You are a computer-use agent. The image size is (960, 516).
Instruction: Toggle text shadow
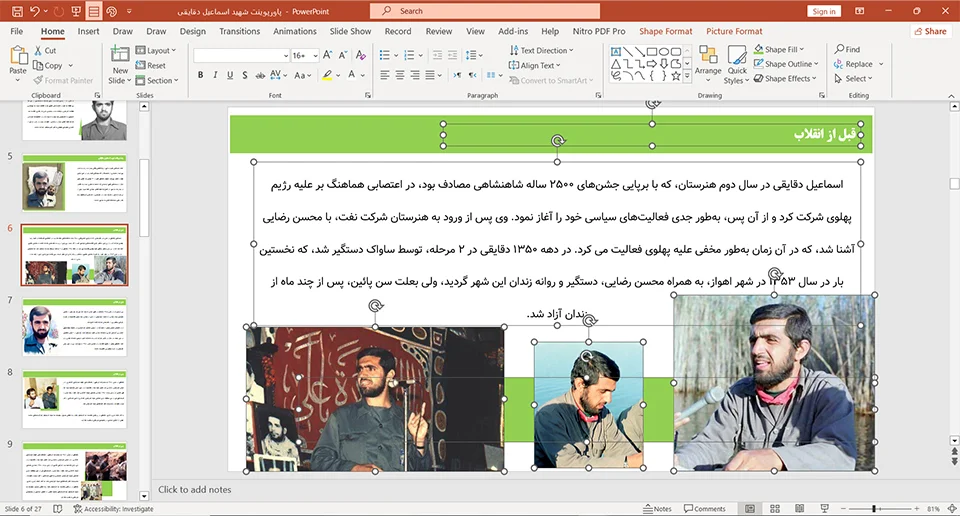(x=244, y=75)
